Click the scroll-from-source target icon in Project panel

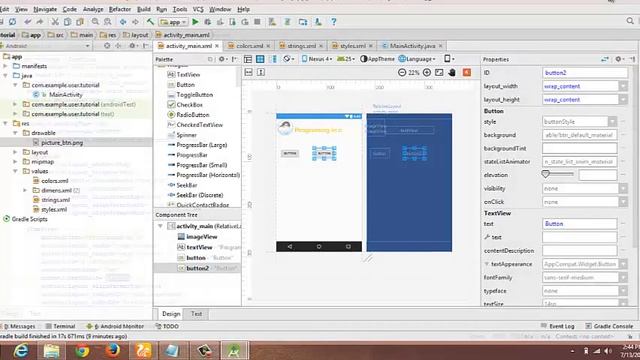point(107,46)
